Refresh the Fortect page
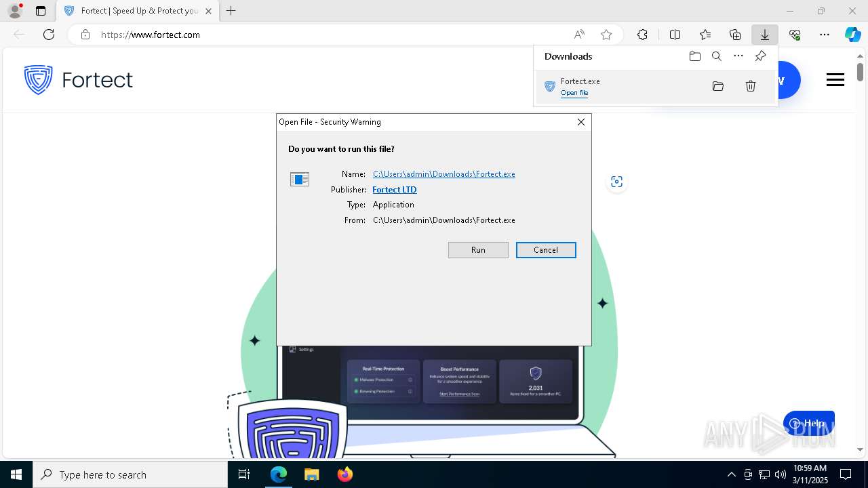 pos(49,35)
